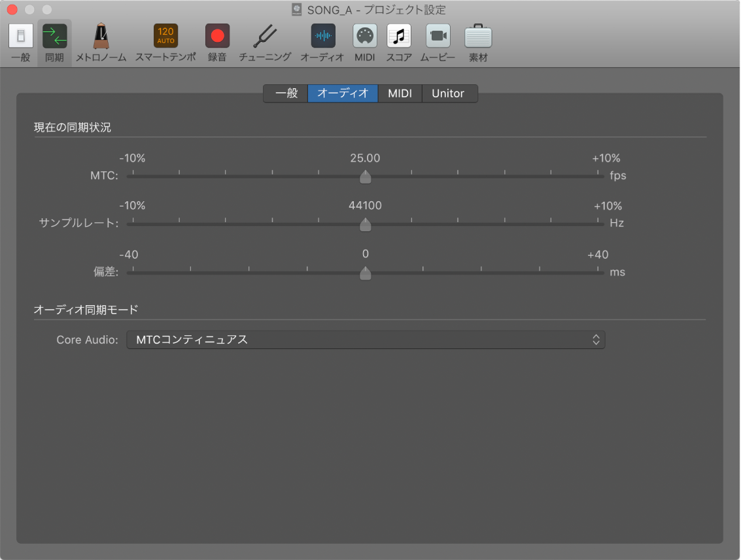Select the オーディオ sub-tab
This screenshot has width=741, height=560.
coord(343,93)
